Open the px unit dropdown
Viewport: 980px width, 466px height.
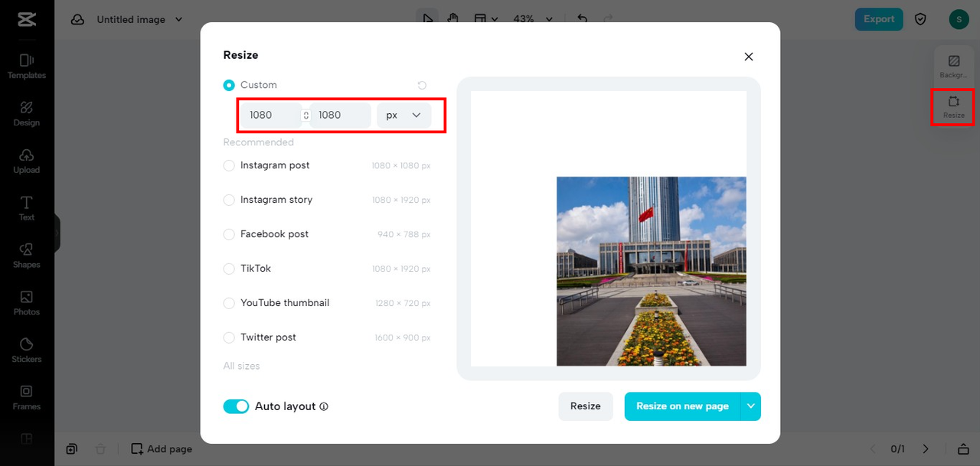tap(404, 115)
